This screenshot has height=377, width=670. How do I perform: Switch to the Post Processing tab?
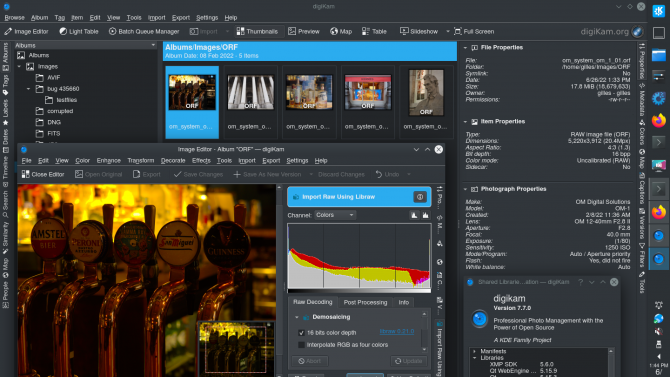(365, 302)
